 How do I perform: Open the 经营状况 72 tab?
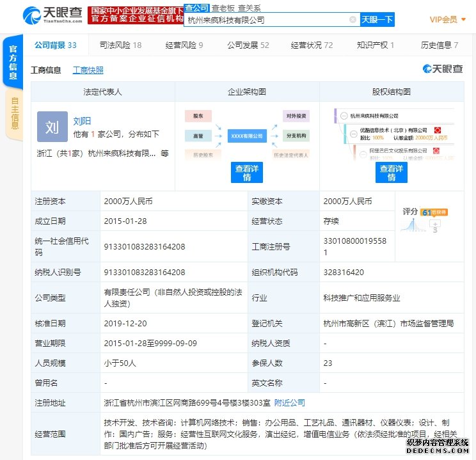point(312,45)
